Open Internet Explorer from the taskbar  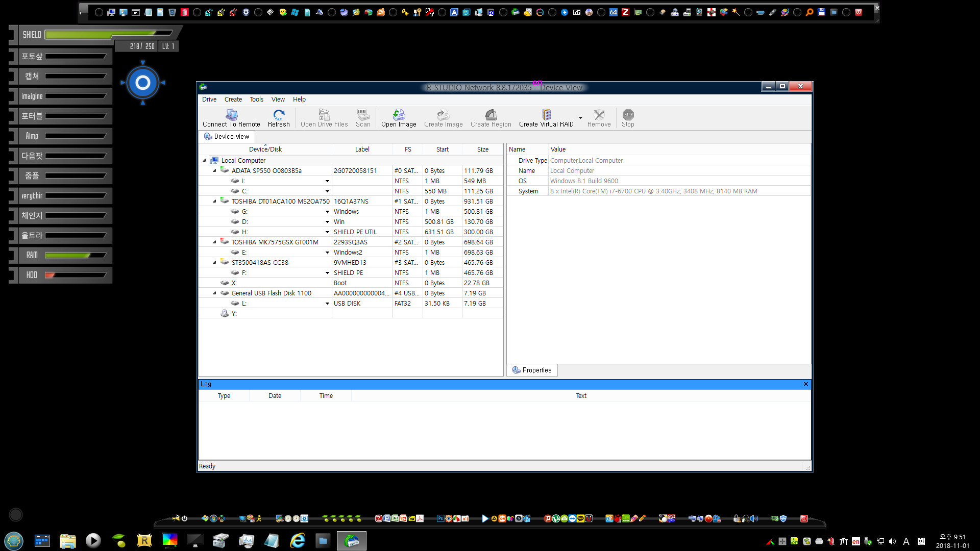point(298,540)
